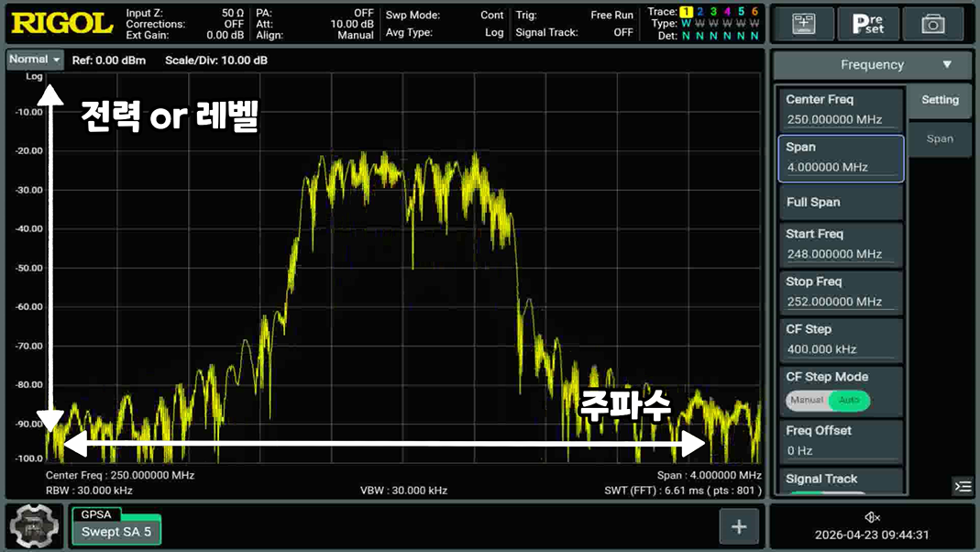
Task: Click the date and time display
Action: click(x=872, y=535)
